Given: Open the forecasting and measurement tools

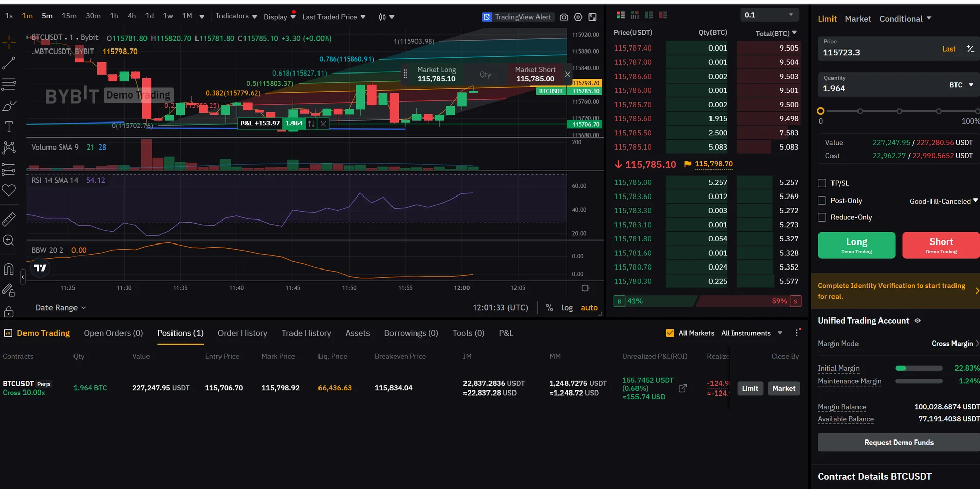Looking at the screenshot, I should pyautogui.click(x=9, y=169).
